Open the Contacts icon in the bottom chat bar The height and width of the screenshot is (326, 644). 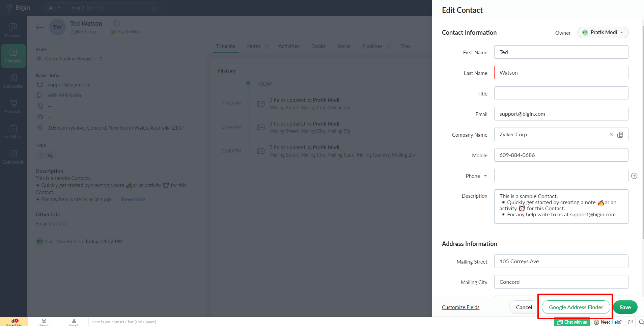(x=74, y=322)
